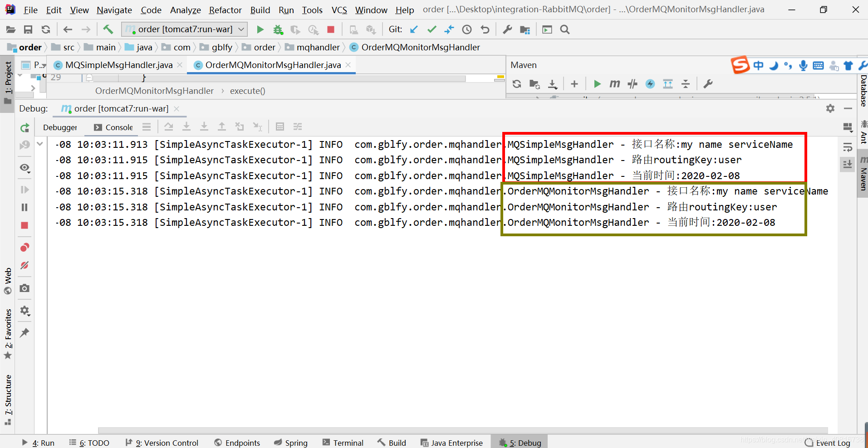This screenshot has width=868, height=448.
Task: Update project via Git blue arrow
Action: coord(414,29)
